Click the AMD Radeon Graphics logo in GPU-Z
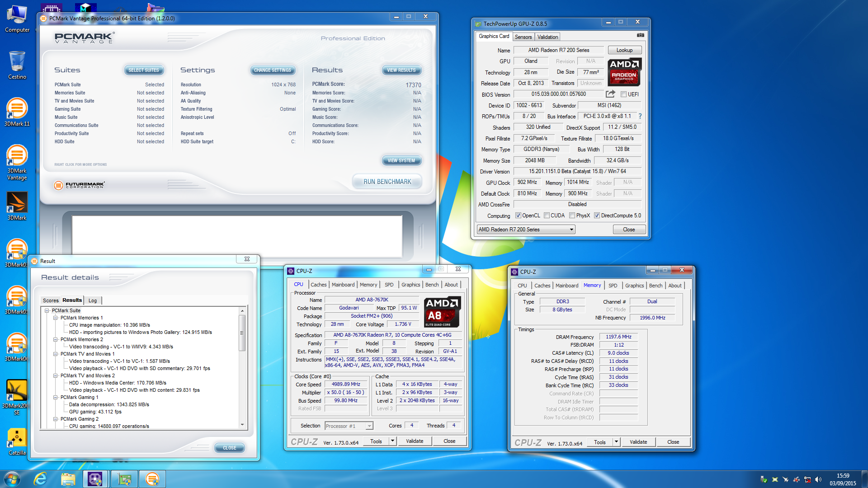The width and height of the screenshot is (868, 488). tap(624, 72)
